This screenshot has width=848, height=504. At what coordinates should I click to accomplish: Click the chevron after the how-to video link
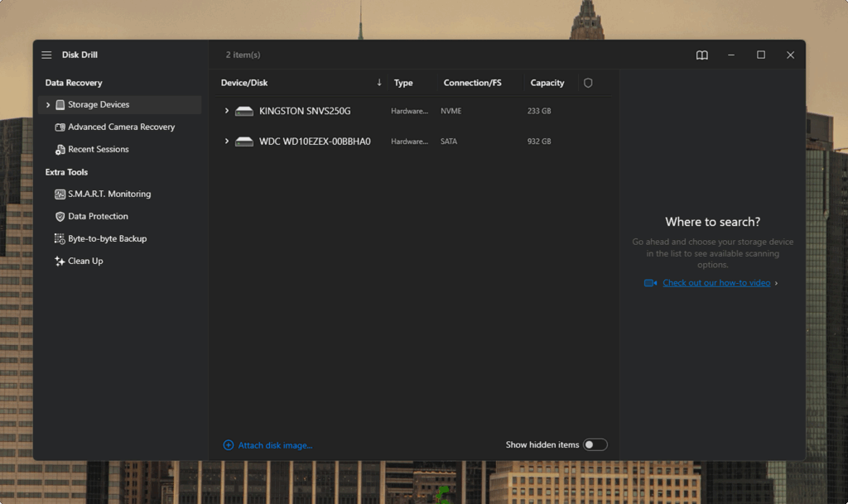[776, 283]
